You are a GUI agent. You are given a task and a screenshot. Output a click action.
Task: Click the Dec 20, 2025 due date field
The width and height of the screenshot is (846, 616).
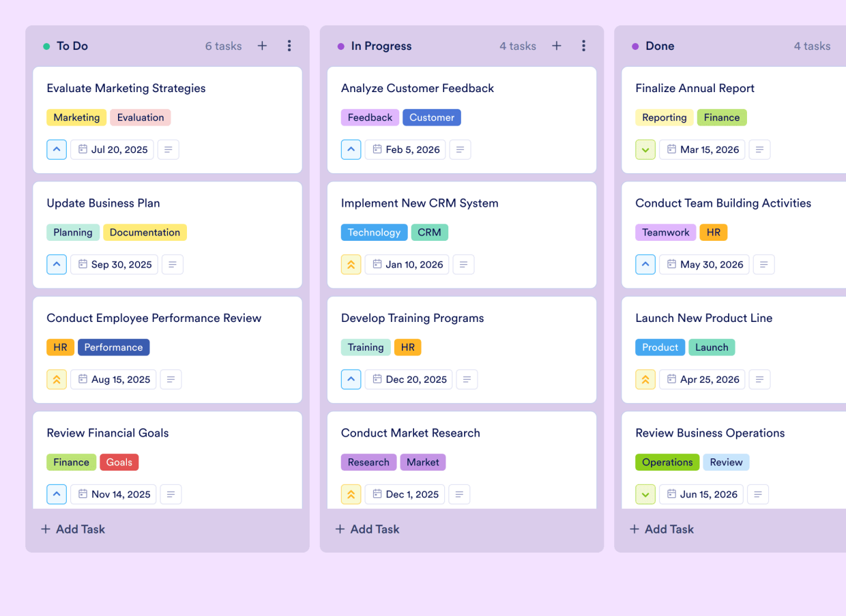click(x=409, y=379)
